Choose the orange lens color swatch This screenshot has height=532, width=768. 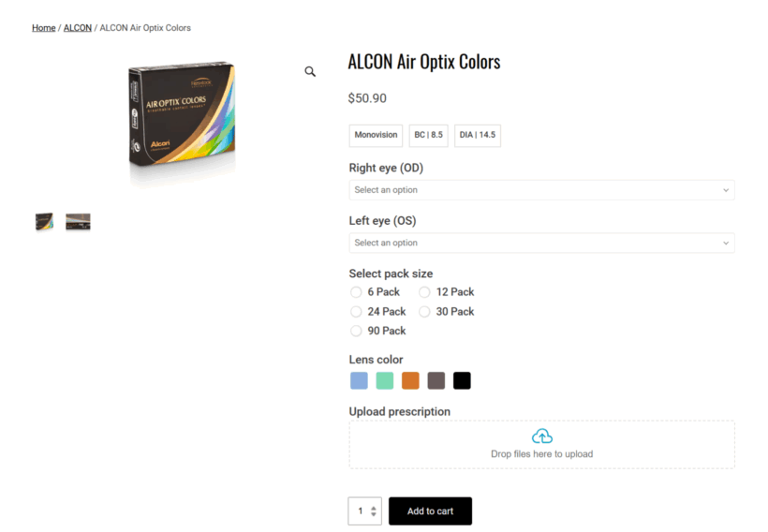tap(410, 380)
